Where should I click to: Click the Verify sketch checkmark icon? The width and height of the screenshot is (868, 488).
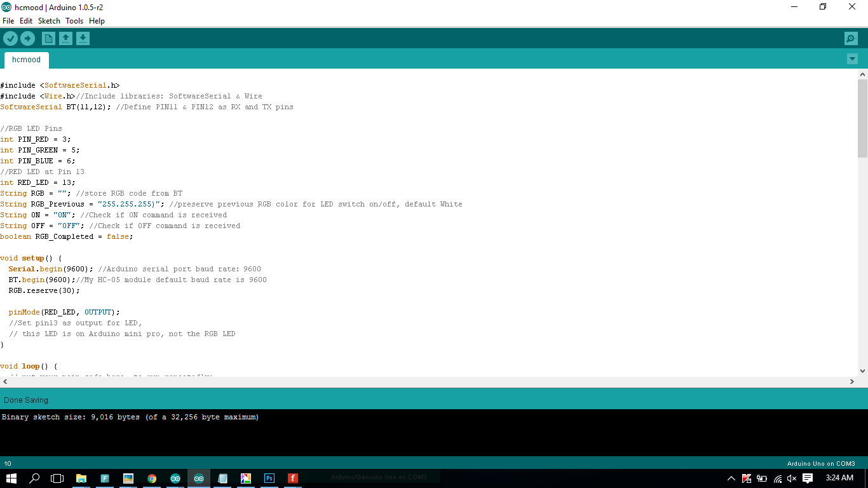click(x=10, y=38)
